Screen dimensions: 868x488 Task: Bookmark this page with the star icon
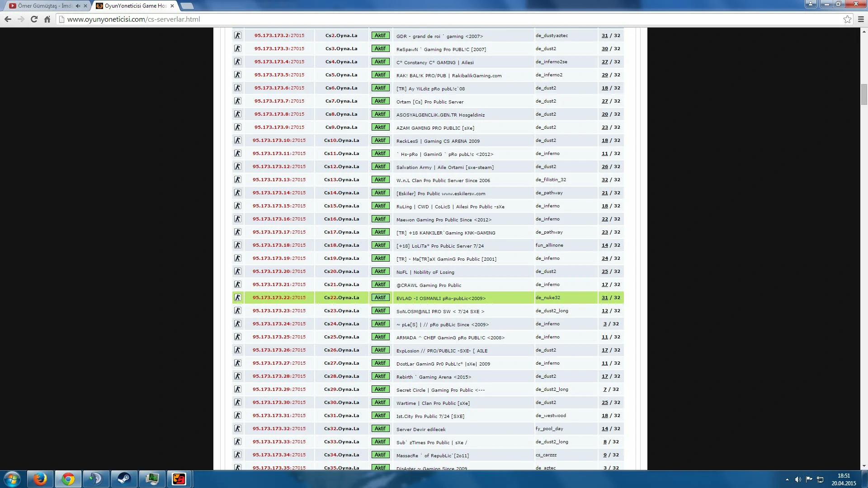pyautogui.click(x=847, y=19)
